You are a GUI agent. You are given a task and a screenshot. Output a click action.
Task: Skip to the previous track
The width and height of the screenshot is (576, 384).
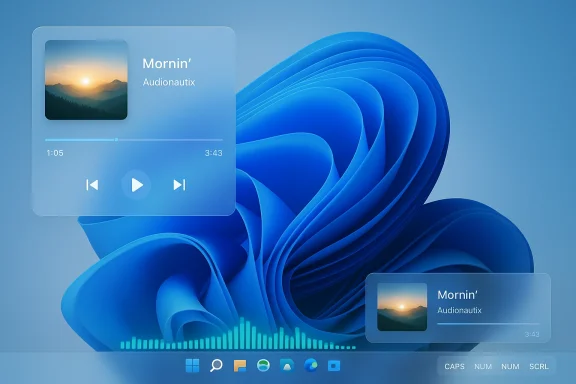[x=92, y=185]
